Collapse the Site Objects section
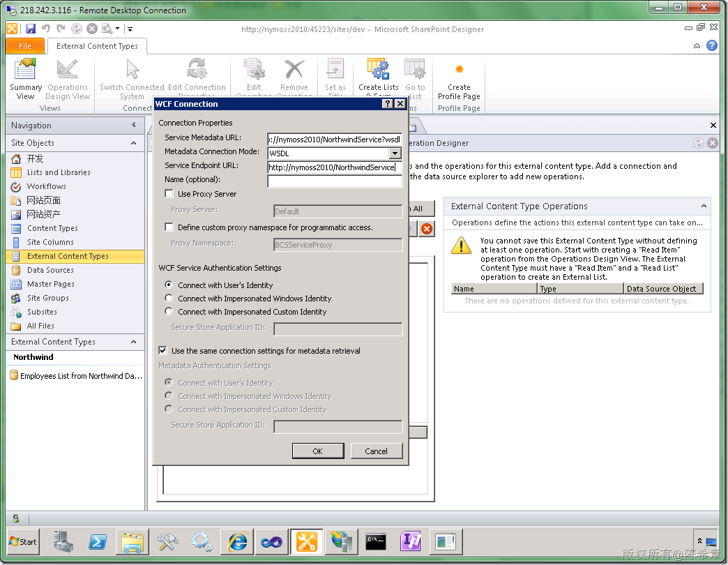The image size is (728, 565). pos(134,142)
